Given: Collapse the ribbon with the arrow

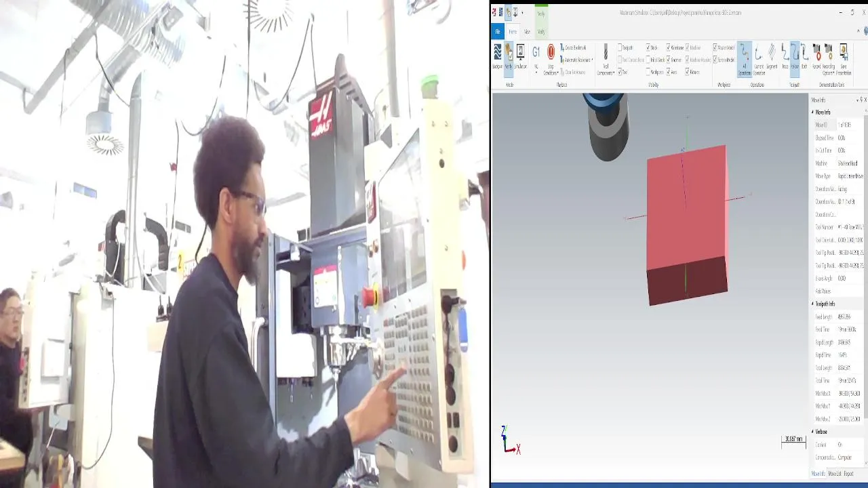Looking at the screenshot, I should pyautogui.click(x=857, y=30).
